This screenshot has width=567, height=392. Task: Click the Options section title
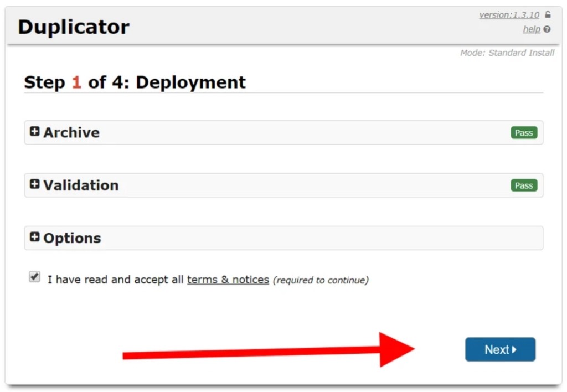click(73, 238)
